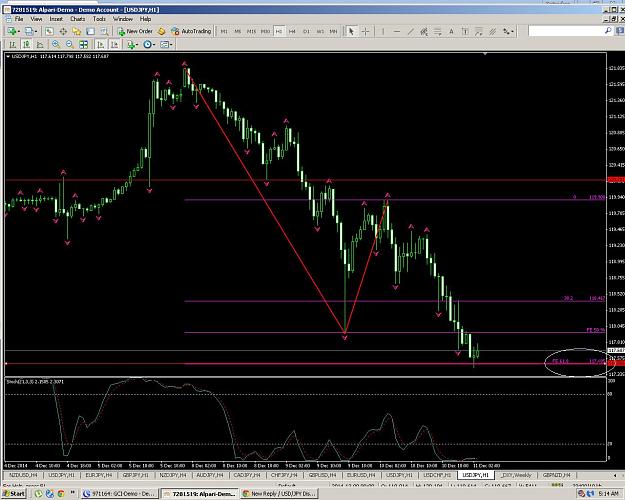Select the arrow cursor tool
The image size is (625, 500).
(x=351, y=31)
